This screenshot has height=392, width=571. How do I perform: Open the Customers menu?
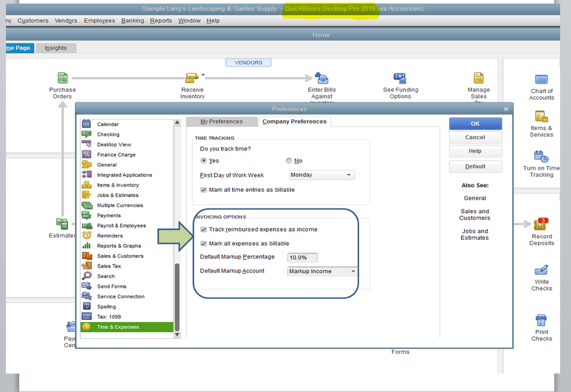[33, 21]
